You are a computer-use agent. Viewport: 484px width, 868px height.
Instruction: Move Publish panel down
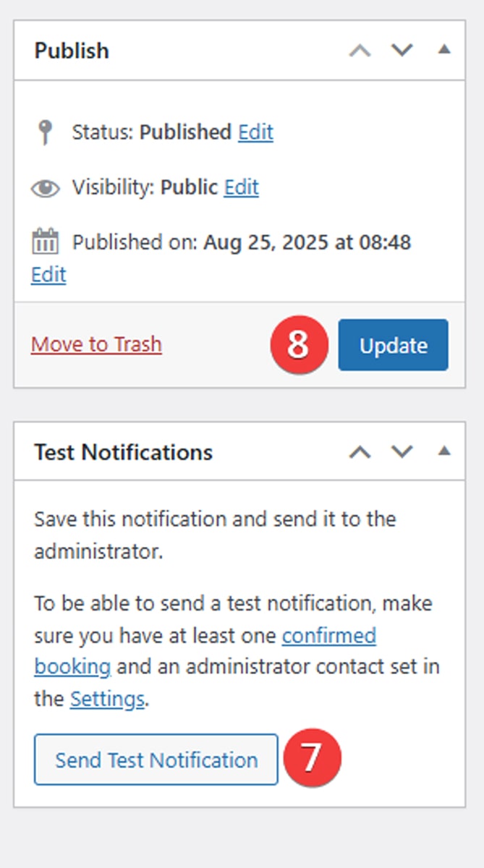coord(402,51)
